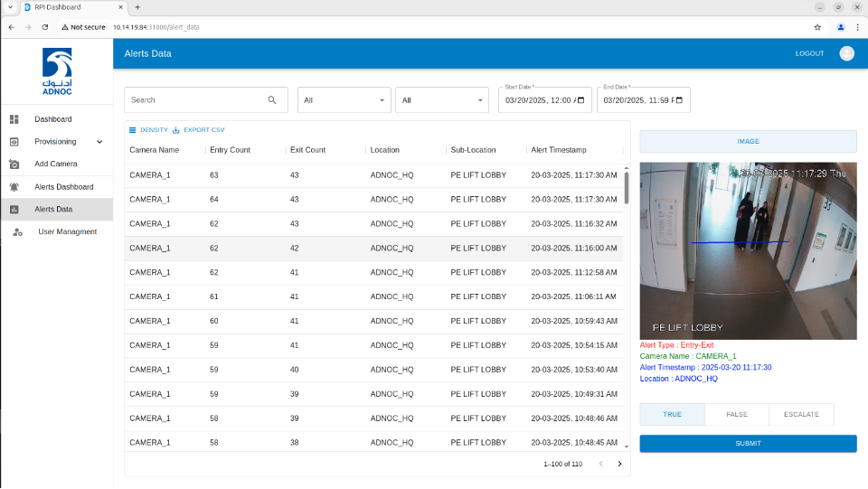Go to the next page of results
Screen dimensions: 868x489
tap(619, 464)
